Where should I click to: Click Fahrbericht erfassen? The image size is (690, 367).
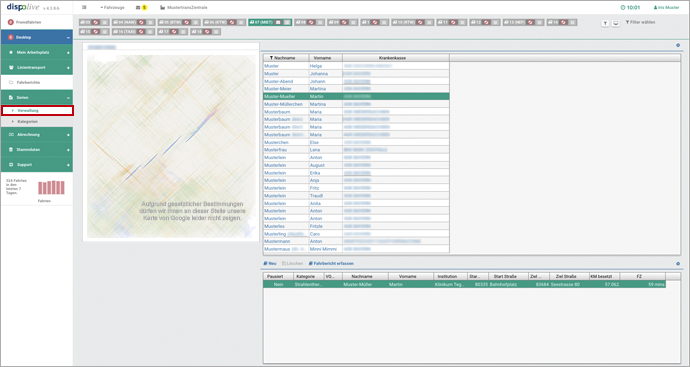331,263
